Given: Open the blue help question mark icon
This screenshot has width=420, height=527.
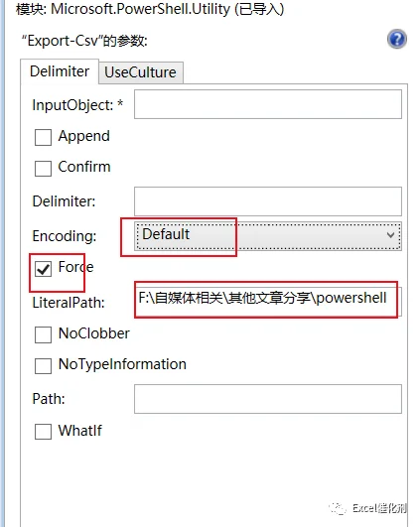Looking at the screenshot, I should pyautogui.click(x=397, y=39).
